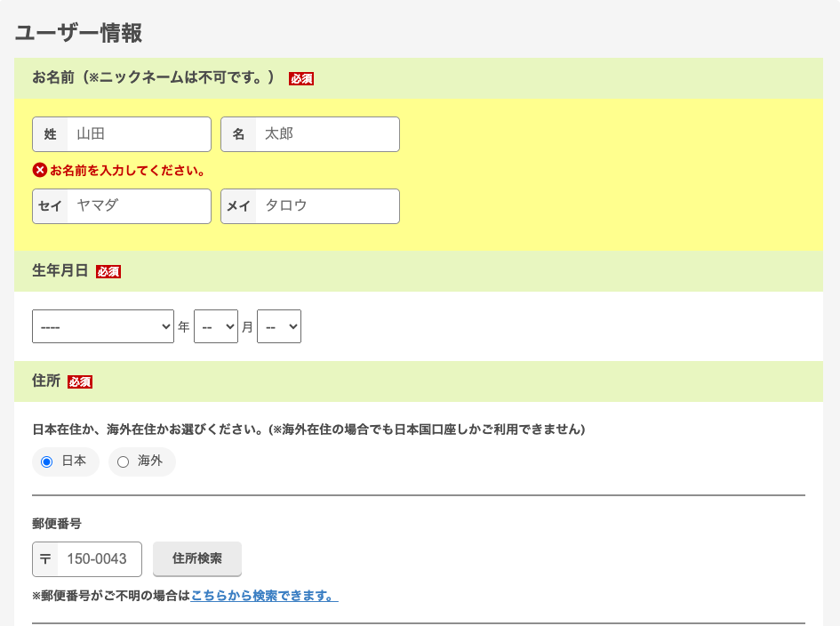Click the error text お名前を入力してください。
The image size is (840, 626).
pos(128,171)
